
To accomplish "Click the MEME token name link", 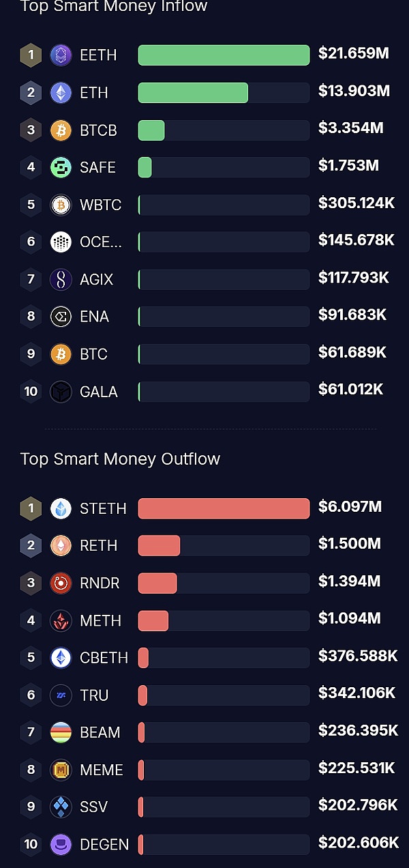I will coord(102,770).
